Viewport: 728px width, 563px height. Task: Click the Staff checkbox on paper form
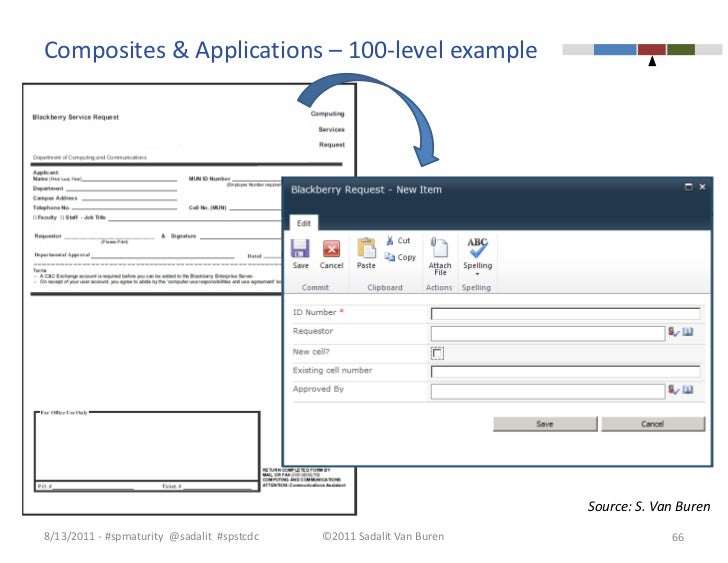point(62,217)
